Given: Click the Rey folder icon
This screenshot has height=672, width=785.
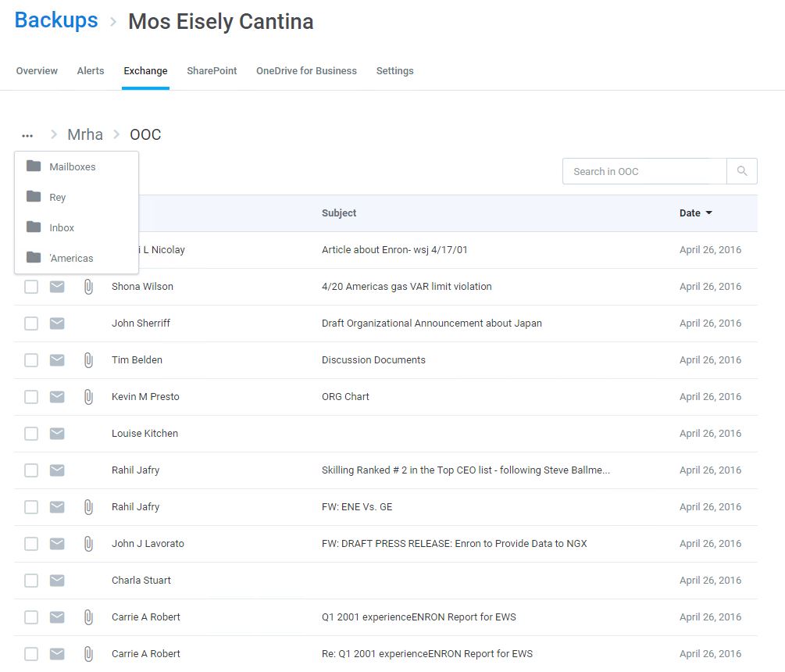Looking at the screenshot, I should (x=34, y=196).
